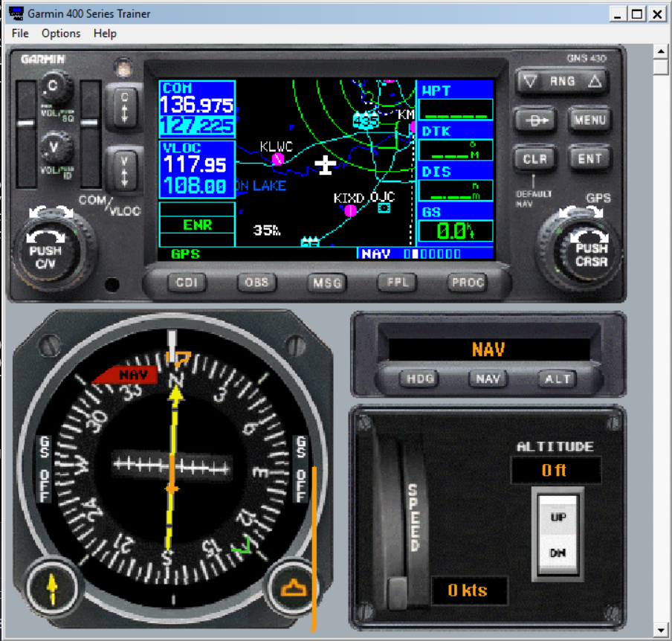
Task: Turn large GPS knob left arrow
Action: coord(569,212)
